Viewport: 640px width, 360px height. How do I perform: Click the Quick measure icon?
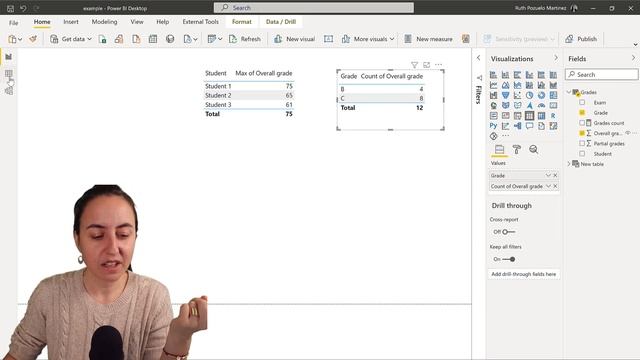click(465, 39)
